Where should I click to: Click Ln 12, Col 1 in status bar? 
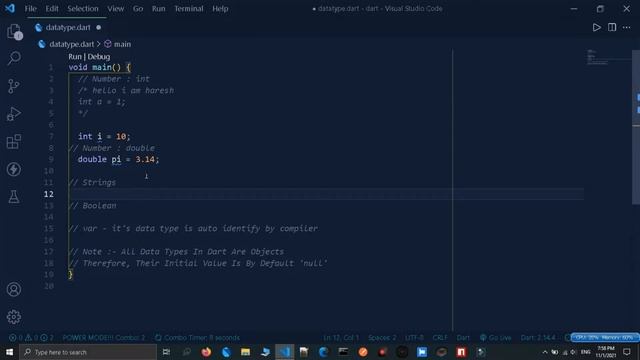pos(341,338)
